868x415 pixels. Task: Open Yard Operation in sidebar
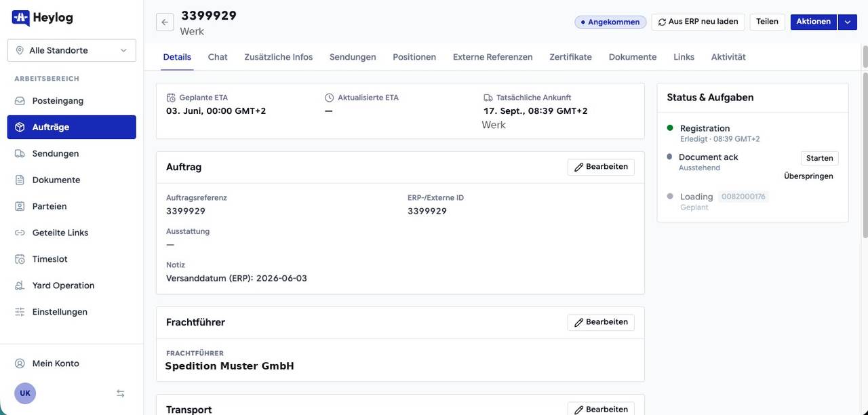pos(72,285)
